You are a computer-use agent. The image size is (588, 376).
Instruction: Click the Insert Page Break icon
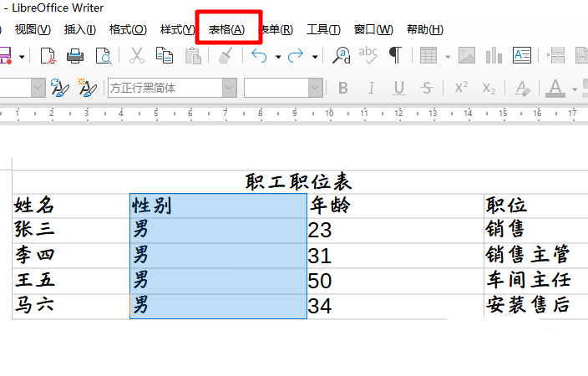click(x=555, y=56)
